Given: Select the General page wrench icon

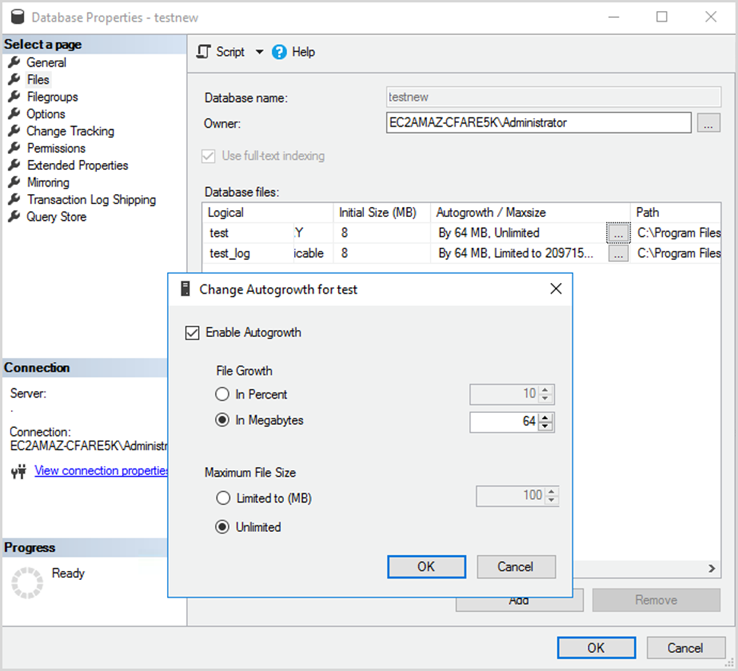Looking at the screenshot, I should 14,62.
